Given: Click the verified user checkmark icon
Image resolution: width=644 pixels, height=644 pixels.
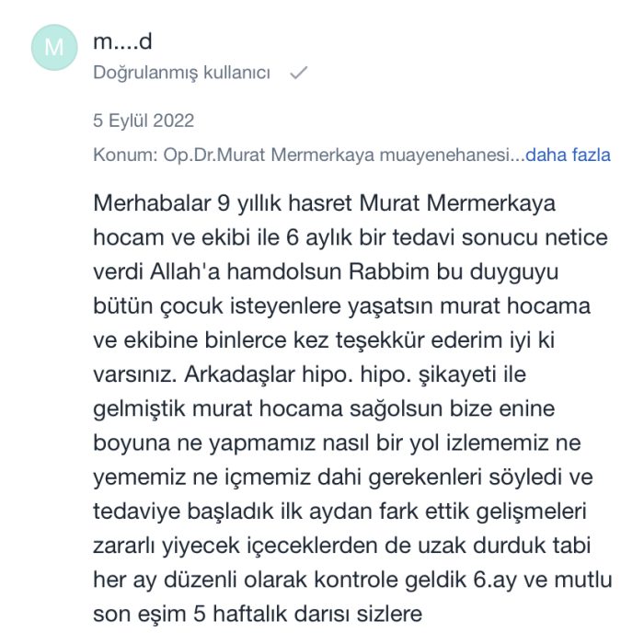Looking at the screenshot, I should [297, 73].
